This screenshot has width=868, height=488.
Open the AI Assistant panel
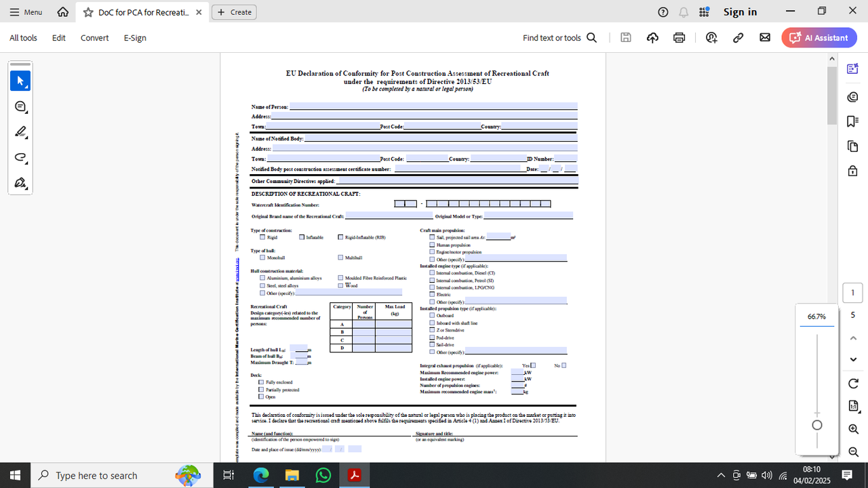click(818, 37)
